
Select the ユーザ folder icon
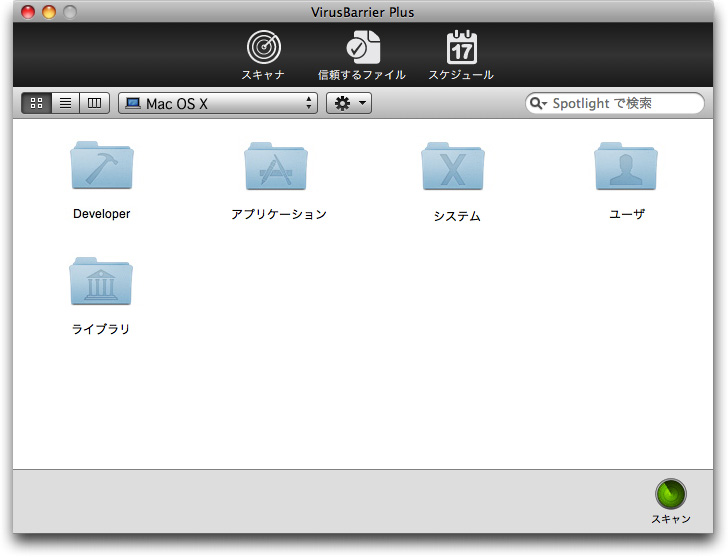626,166
